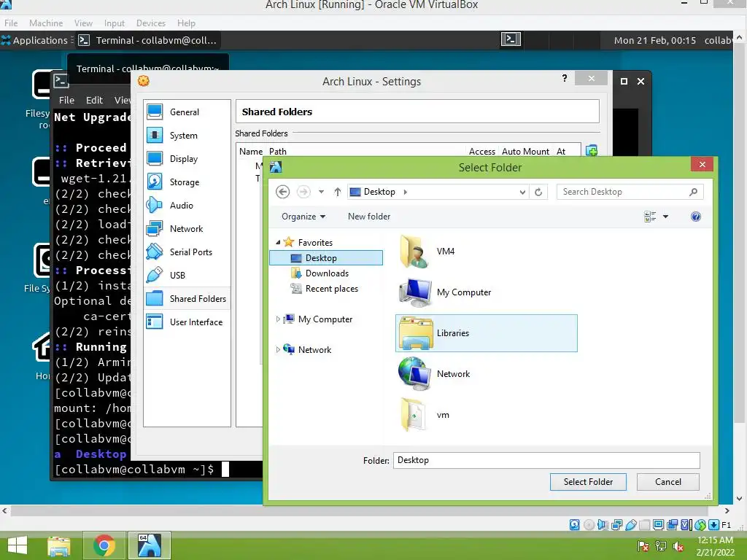Go back in the Select Folder dialog

click(x=282, y=192)
